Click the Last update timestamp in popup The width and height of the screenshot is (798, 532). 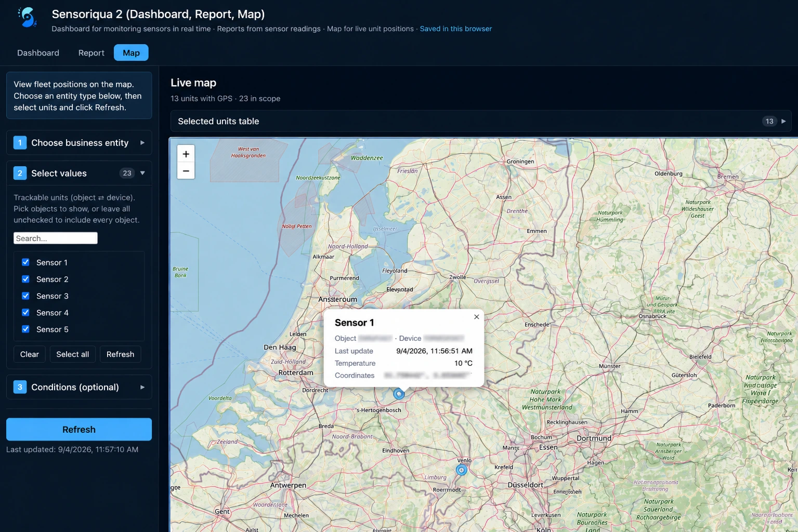tap(434, 351)
